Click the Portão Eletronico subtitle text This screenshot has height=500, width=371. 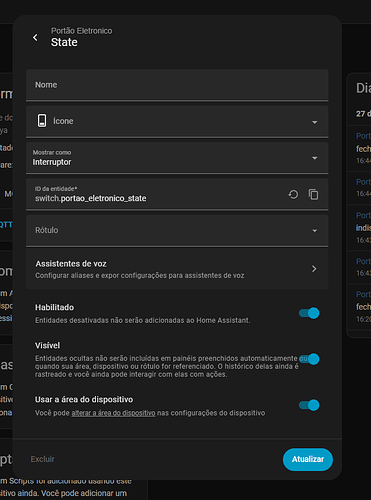(82, 31)
